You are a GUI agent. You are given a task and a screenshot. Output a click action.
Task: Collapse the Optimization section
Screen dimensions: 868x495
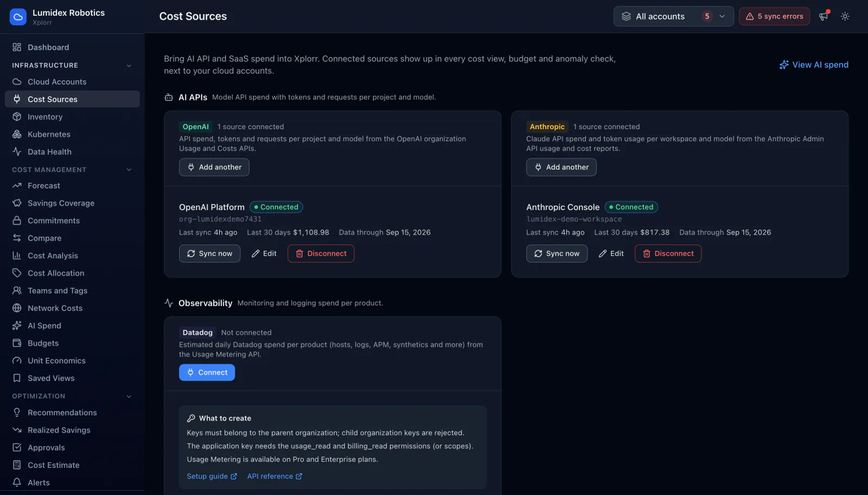point(129,396)
